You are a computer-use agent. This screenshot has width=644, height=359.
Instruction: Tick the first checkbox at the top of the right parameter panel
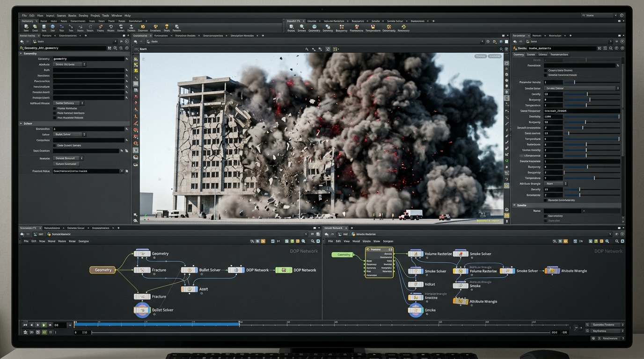[x=545, y=71]
